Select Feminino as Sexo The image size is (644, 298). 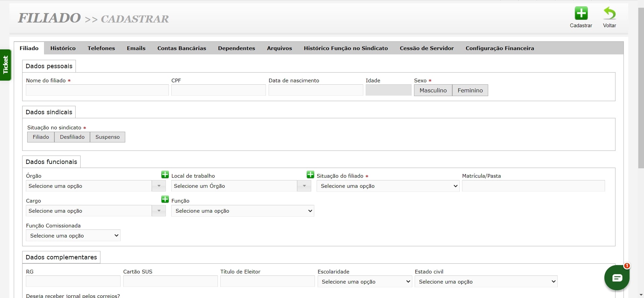click(470, 90)
